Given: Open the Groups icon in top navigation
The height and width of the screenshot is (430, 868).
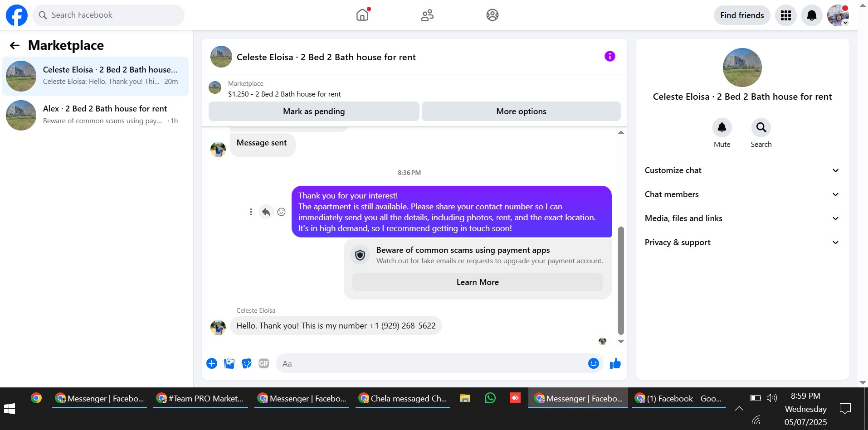Looking at the screenshot, I should 493,15.
